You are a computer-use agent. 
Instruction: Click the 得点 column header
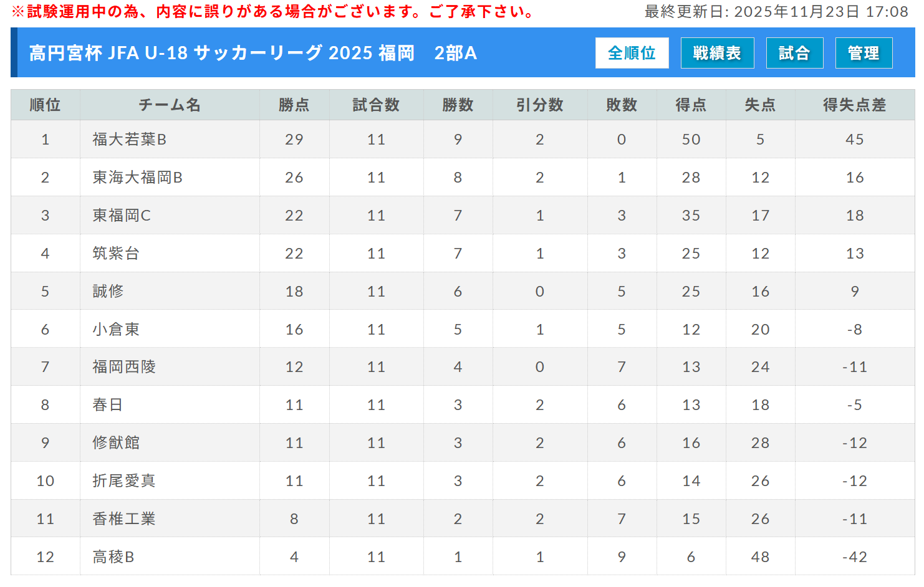[x=691, y=105]
